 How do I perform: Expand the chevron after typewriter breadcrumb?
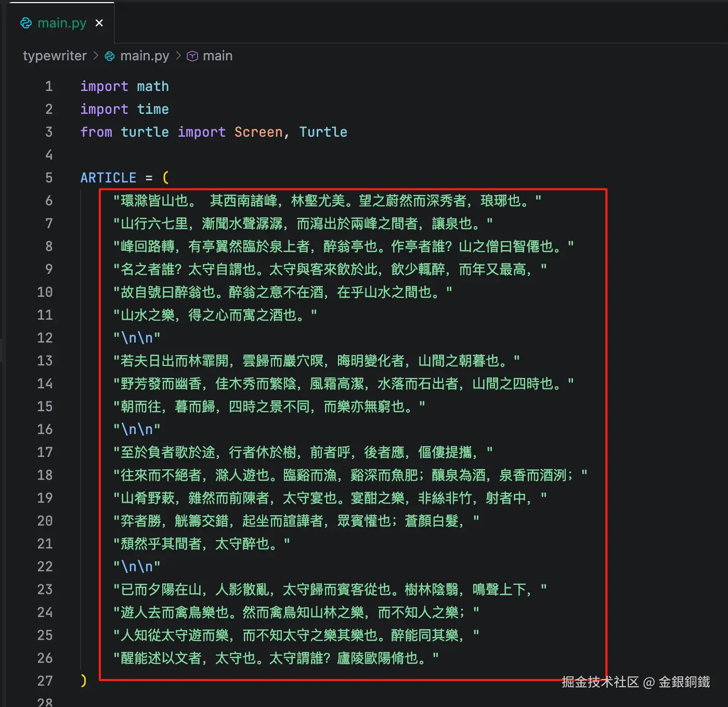coord(96,56)
